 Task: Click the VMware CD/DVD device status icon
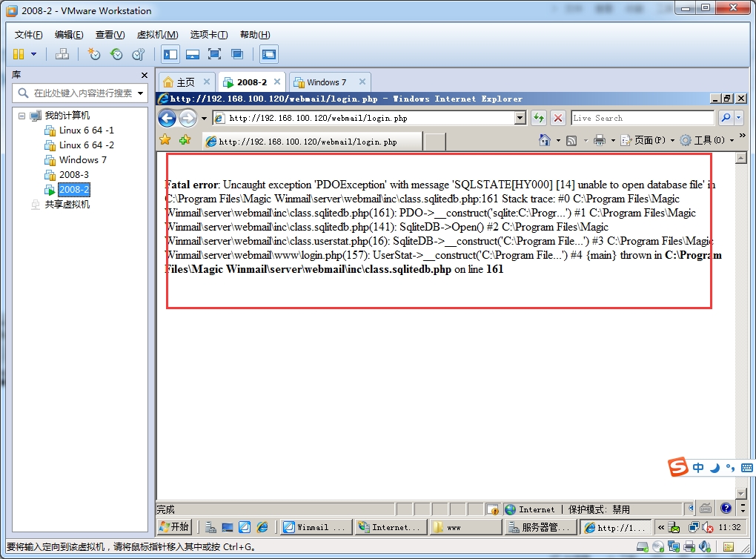click(x=658, y=546)
